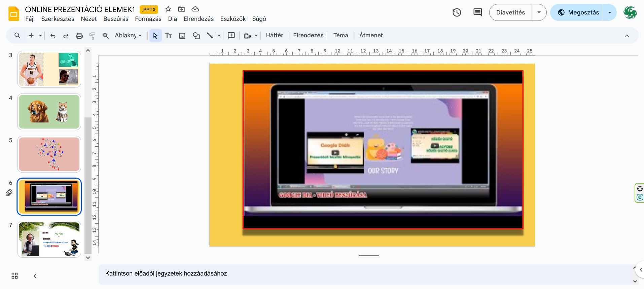Open the Formázás menu
The width and height of the screenshot is (644, 289).
[148, 19]
